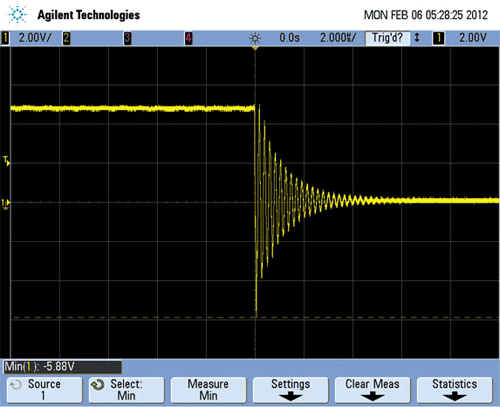Select the channel 2 indicator badge
Image resolution: width=500 pixels, height=407 pixels.
67,38
